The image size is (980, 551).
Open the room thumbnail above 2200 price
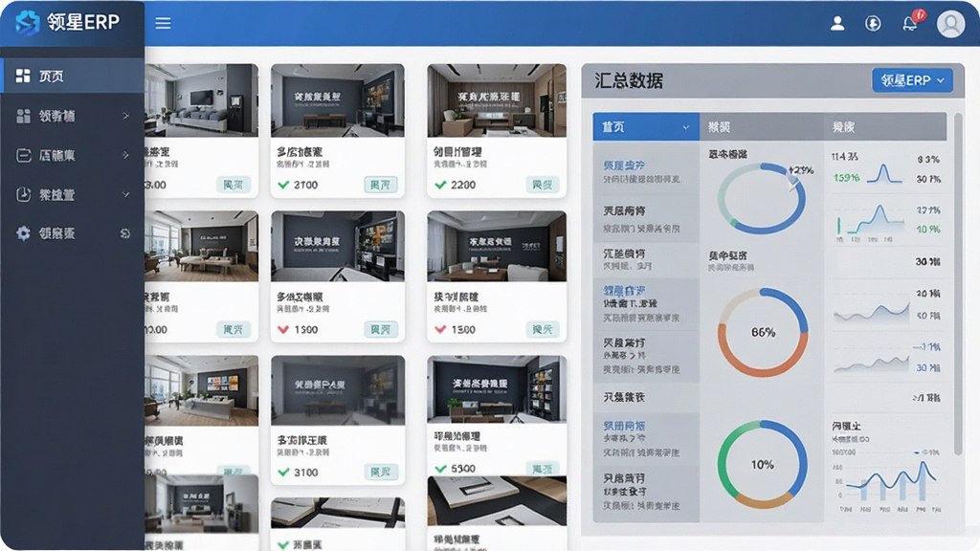[x=497, y=99]
